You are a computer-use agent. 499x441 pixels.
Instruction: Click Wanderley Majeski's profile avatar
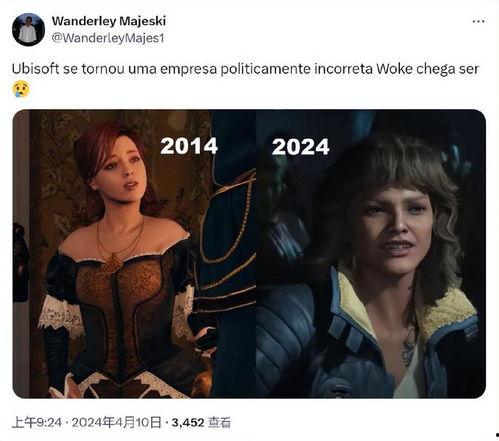[x=28, y=30]
